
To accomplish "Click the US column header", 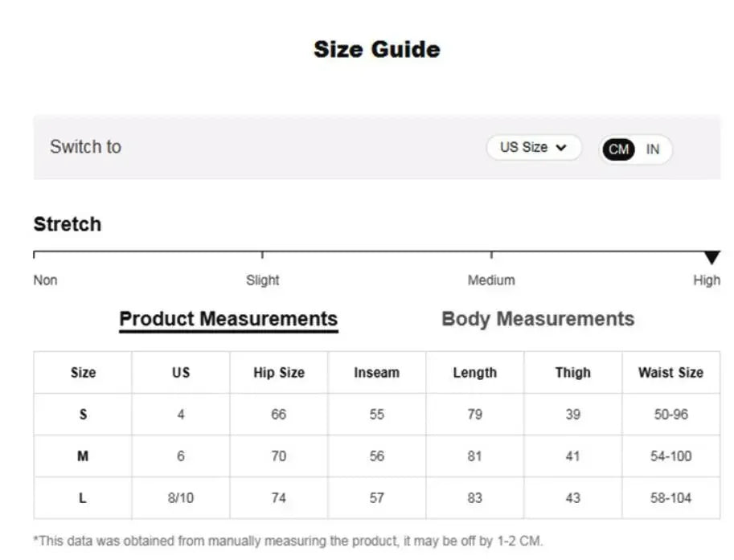I will point(181,373).
